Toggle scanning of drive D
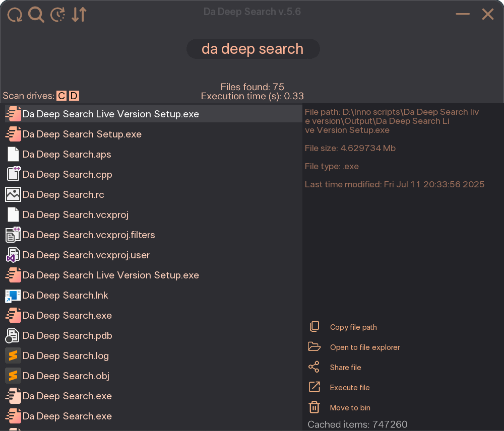 pyautogui.click(x=74, y=96)
